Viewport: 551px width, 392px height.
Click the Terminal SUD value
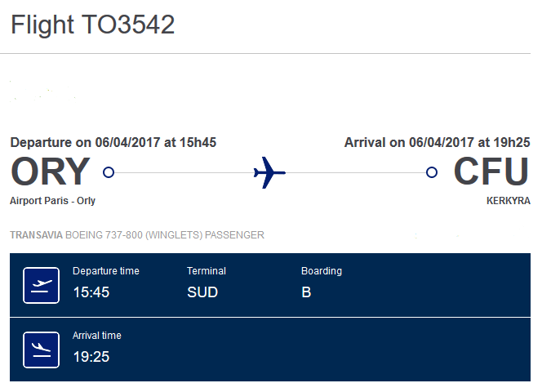[x=202, y=292]
